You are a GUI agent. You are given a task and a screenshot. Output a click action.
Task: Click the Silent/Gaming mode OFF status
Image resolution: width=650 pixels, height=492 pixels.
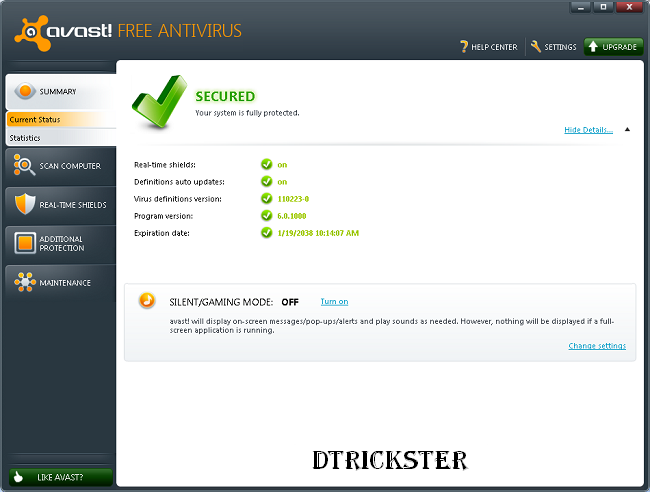click(290, 302)
